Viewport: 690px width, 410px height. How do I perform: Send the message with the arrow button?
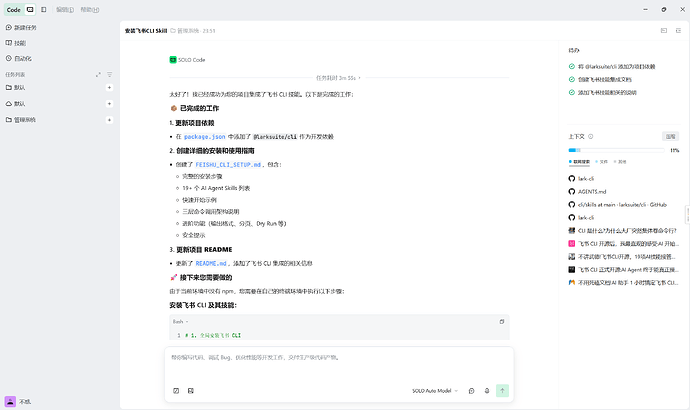click(502, 391)
